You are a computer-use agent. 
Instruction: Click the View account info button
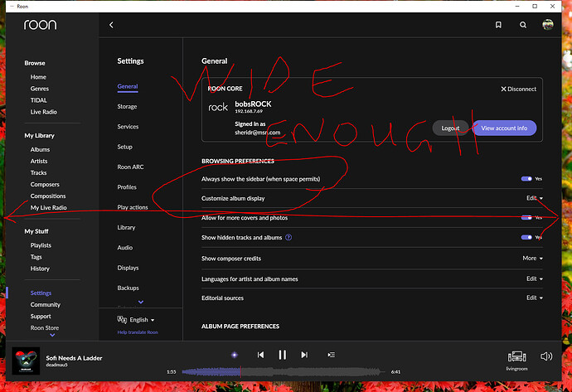(504, 128)
